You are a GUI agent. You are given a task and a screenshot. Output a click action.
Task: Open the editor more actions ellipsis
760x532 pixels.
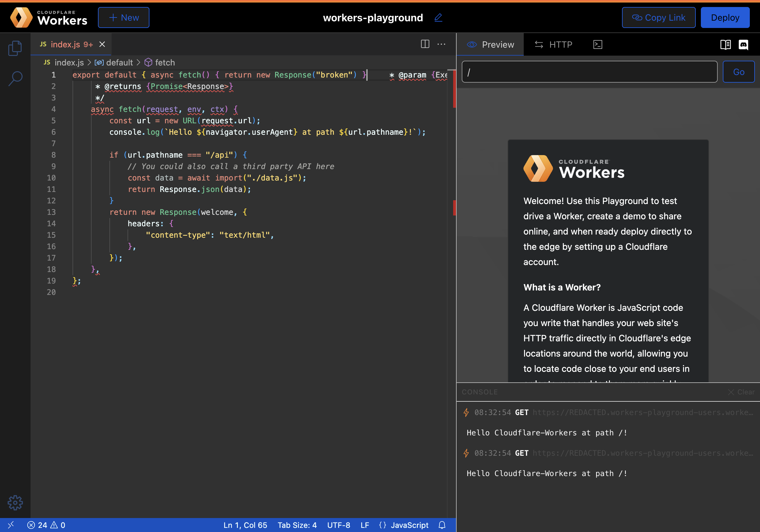[x=441, y=44]
